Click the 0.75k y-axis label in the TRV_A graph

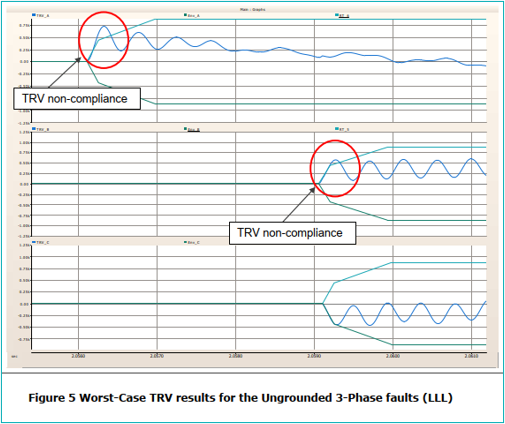click(x=25, y=25)
